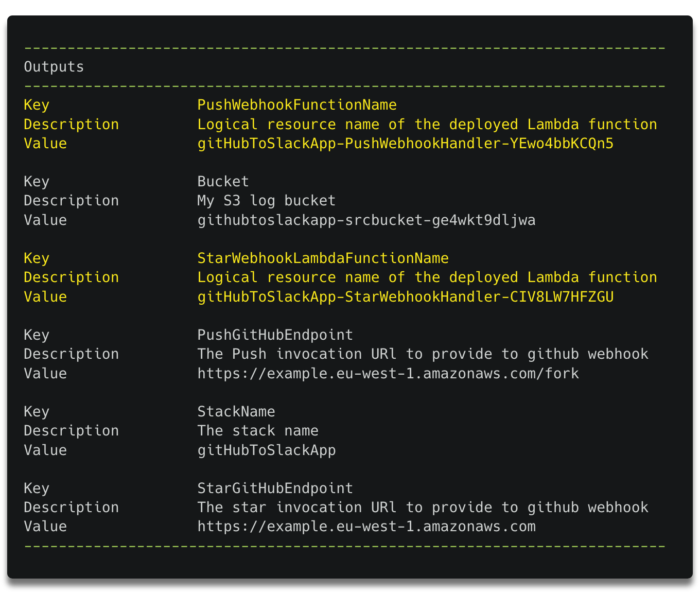Image resolution: width=700 pixels, height=594 pixels.
Task: Click the Key label beside StarWebhookLambdaFunctionName
Action: (x=37, y=258)
